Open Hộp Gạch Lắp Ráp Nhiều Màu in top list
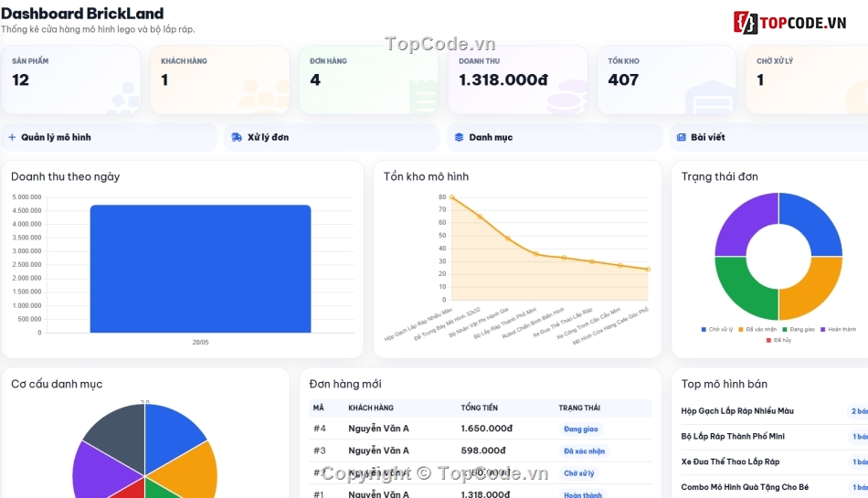The width and height of the screenshot is (868, 498). tap(737, 411)
